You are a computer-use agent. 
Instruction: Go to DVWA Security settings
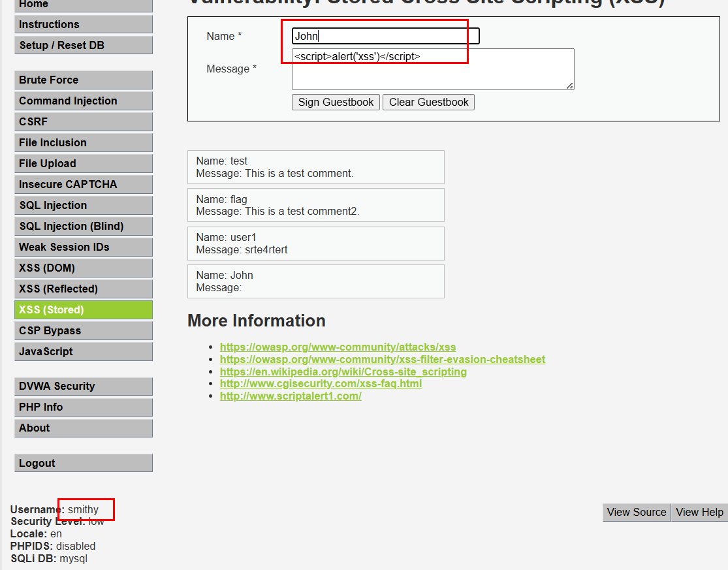tap(84, 386)
